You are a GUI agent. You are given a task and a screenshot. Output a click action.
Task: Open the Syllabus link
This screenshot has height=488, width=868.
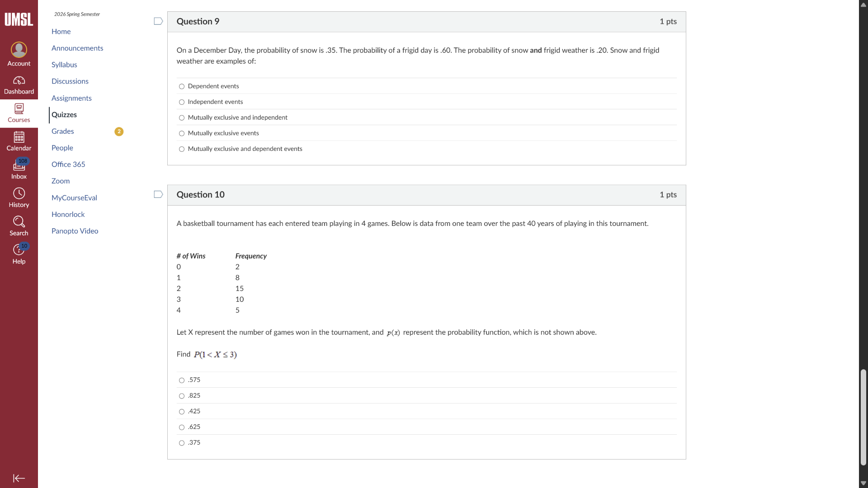64,65
